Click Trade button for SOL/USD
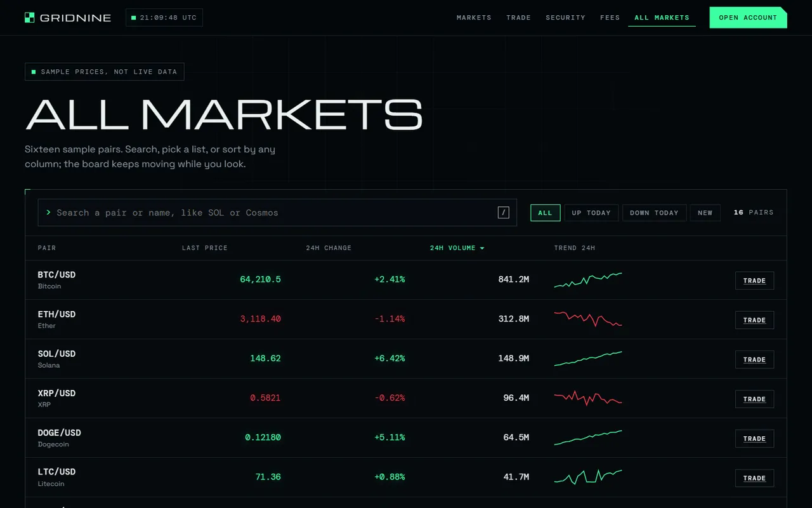 point(754,359)
